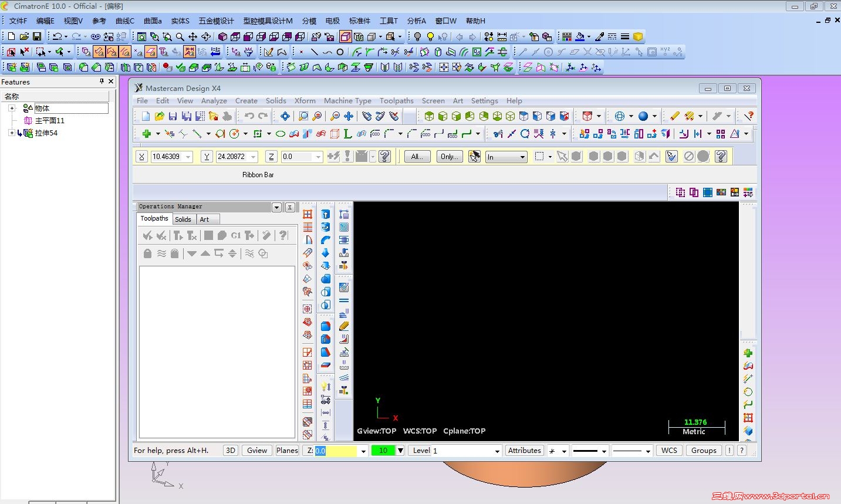Click the New file icon in Mastercam

click(x=146, y=116)
